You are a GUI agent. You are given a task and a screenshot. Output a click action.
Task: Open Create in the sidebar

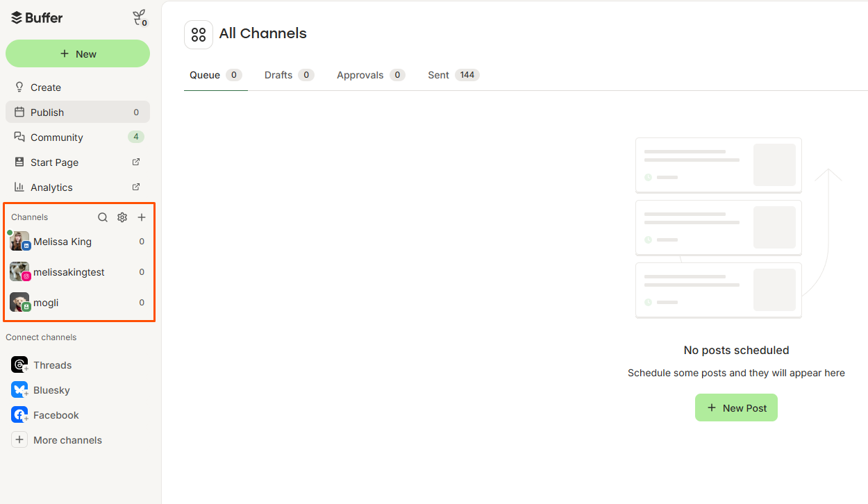click(x=78, y=87)
